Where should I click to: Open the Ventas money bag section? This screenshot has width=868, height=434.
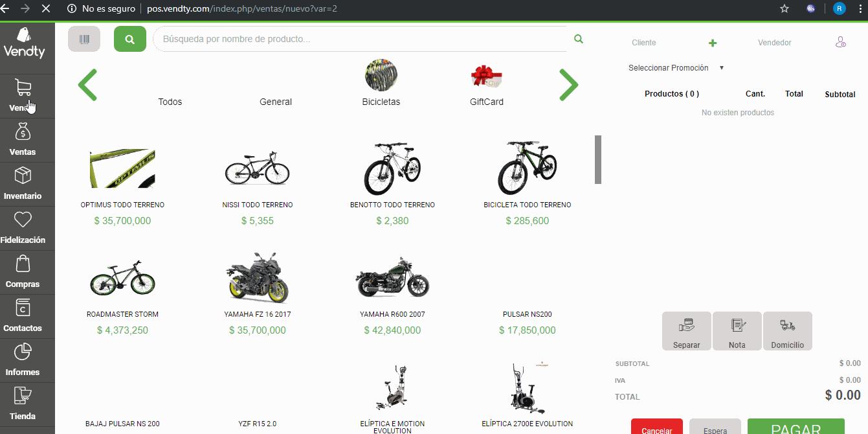click(23, 131)
